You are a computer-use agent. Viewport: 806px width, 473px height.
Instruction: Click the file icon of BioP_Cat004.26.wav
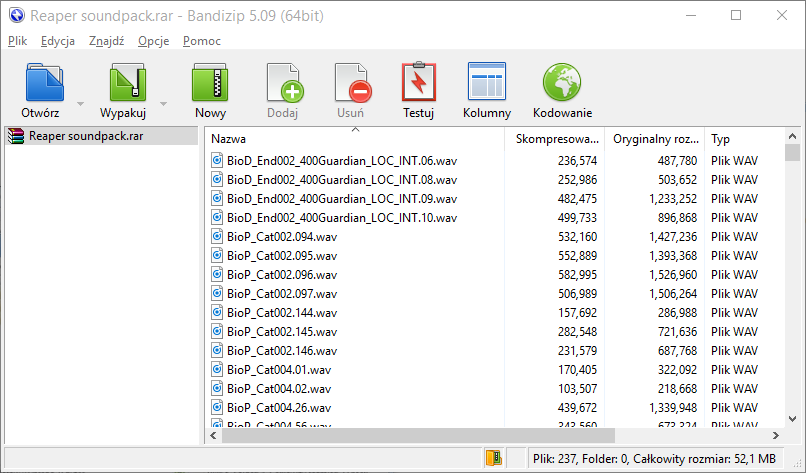tap(217, 408)
